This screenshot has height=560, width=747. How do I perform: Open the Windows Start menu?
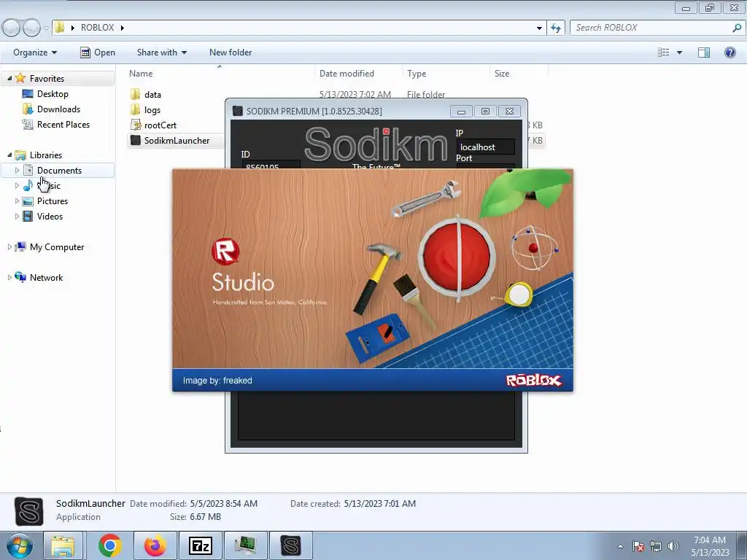(x=19, y=545)
